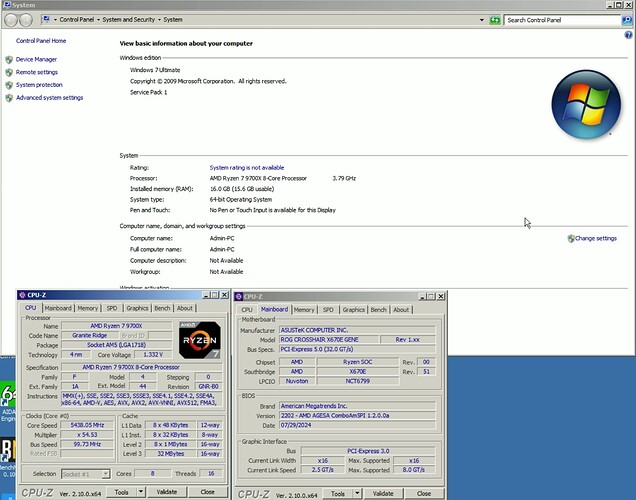Click the ASUSTeK COMPUTER INC. manufacturer field
The height and width of the screenshot is (500, 636).
[x=357, y=330]
